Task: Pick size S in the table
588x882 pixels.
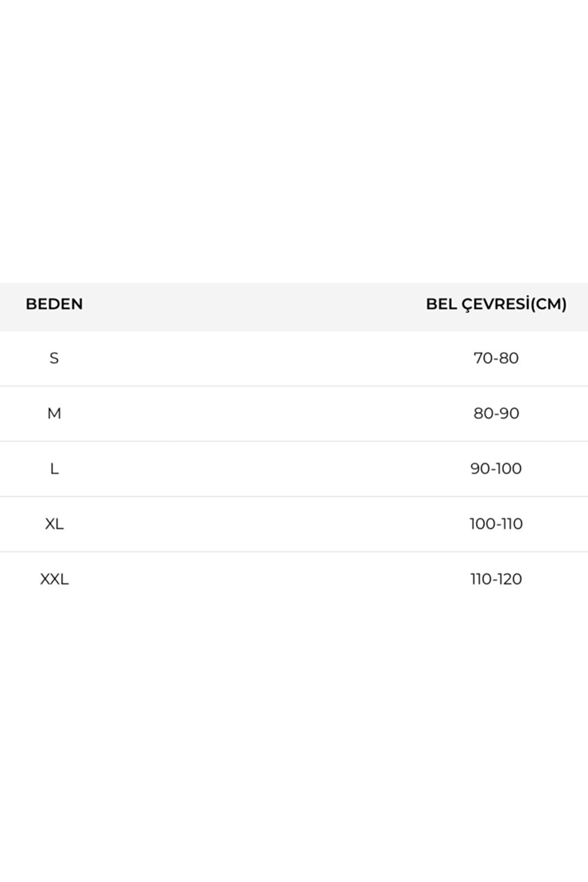Action: [54, 358]
